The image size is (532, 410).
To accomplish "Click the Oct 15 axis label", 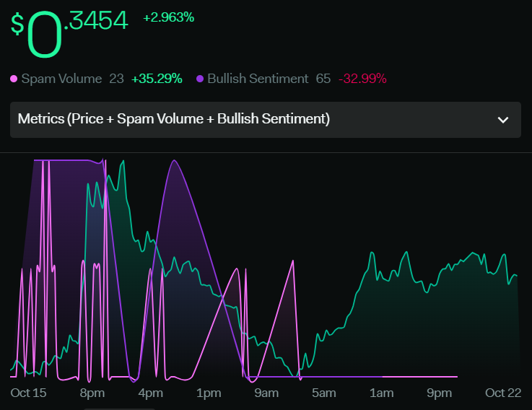I will (28, 393).
